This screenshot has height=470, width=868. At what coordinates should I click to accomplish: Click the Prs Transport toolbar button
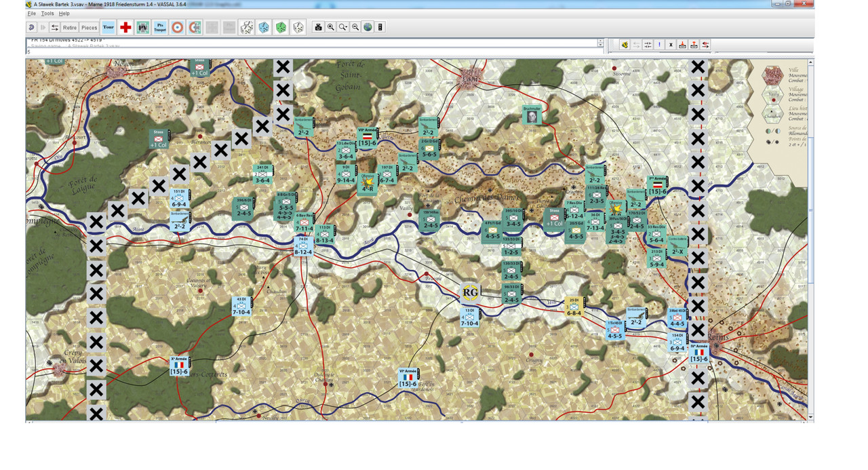tap(160, 27)
